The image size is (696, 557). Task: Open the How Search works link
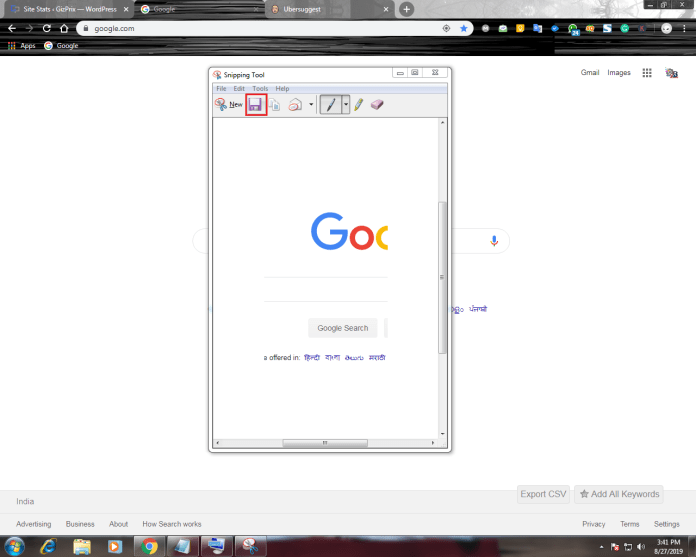(172, 524)
